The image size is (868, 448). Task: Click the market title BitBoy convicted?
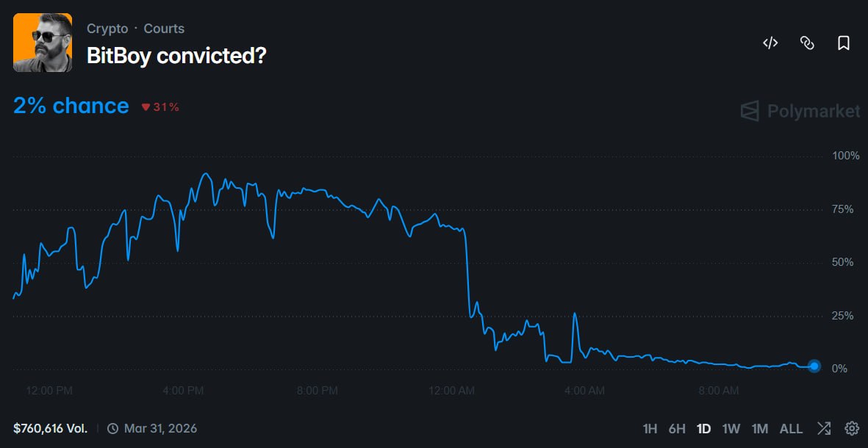178,55
